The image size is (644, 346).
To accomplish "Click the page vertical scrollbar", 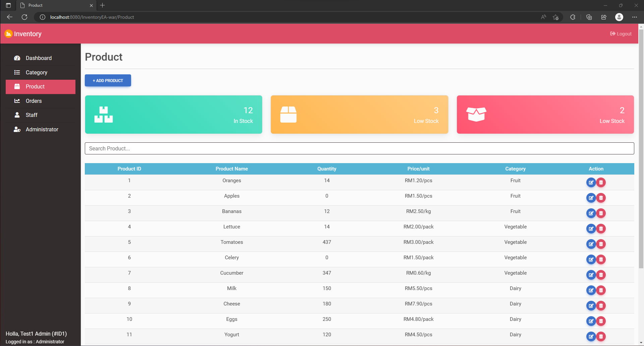I will point(641,149).
